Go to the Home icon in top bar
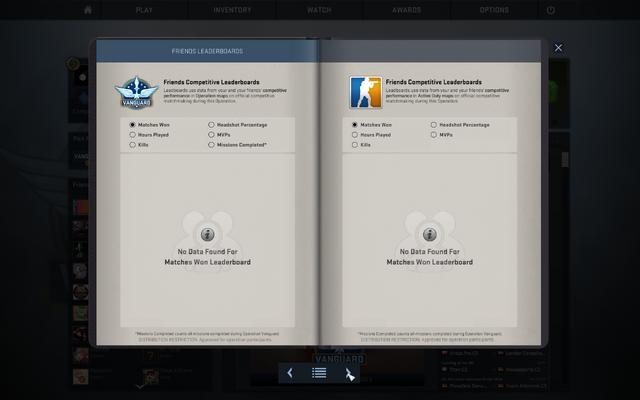Screen dimensions: 640x400 [x=88, y=10]
